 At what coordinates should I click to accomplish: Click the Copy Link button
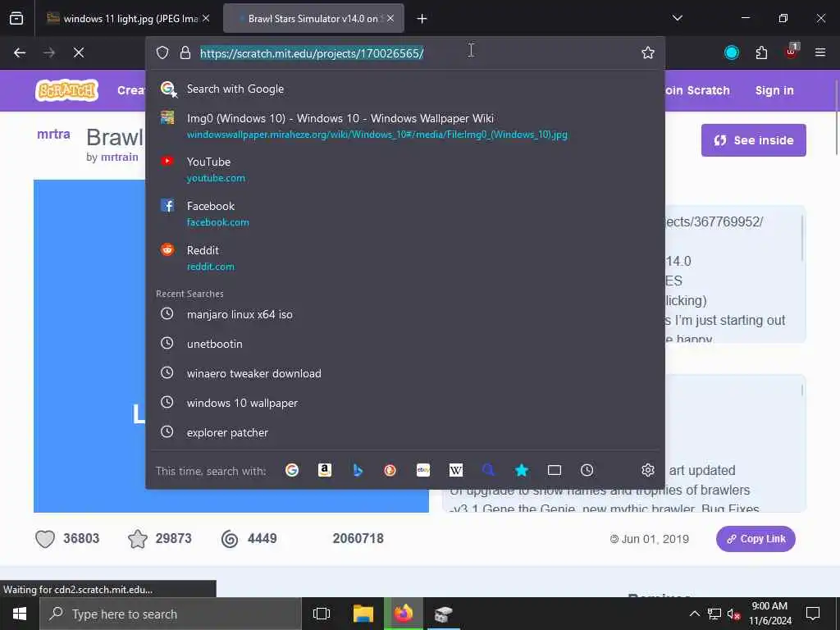[x=756, y=539]
